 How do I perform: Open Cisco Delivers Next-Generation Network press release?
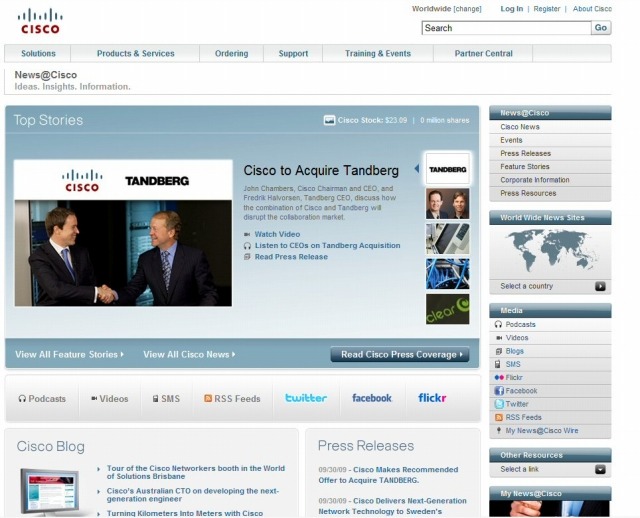(392, 506)
